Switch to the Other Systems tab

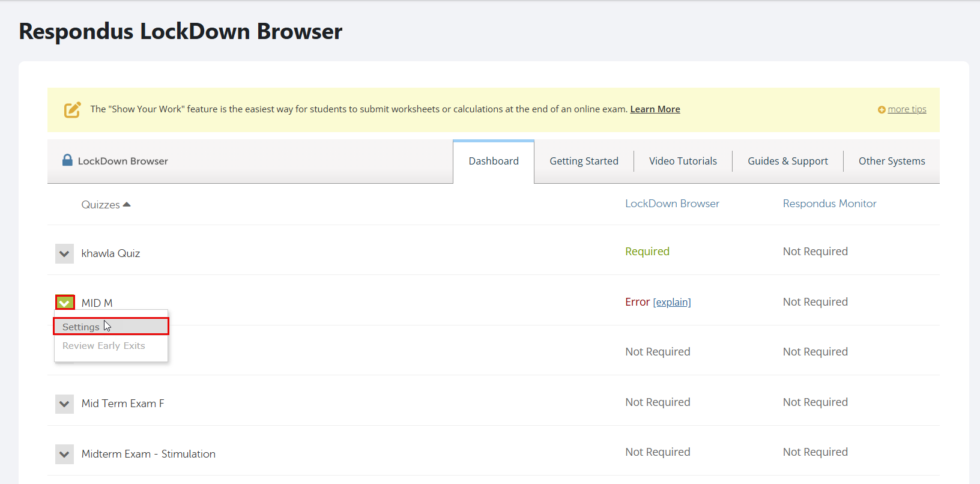(892, 161)
